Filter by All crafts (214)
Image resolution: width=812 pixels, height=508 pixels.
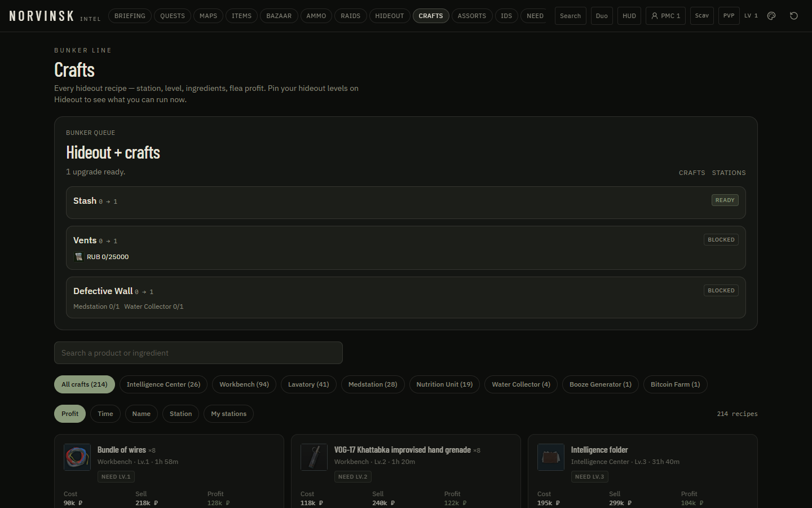(85, 384)
